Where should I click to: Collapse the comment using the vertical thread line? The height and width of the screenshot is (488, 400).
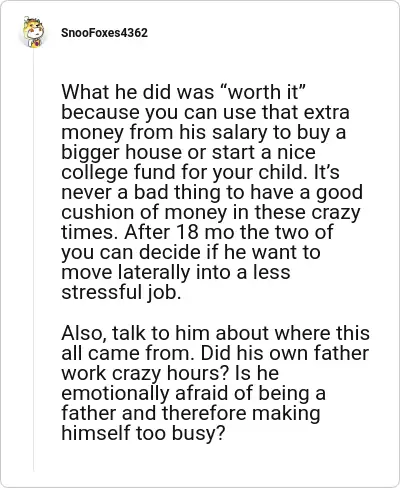[x=33, y=260]
